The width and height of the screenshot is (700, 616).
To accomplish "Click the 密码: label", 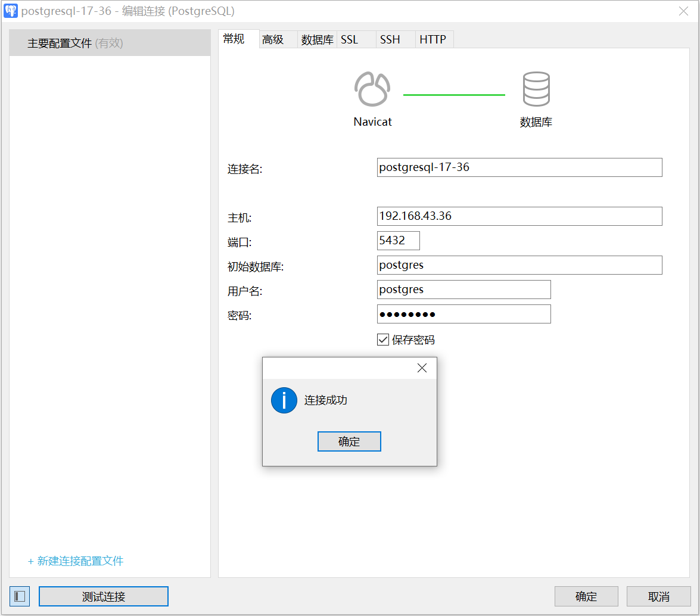I will [x=239, y=316].
